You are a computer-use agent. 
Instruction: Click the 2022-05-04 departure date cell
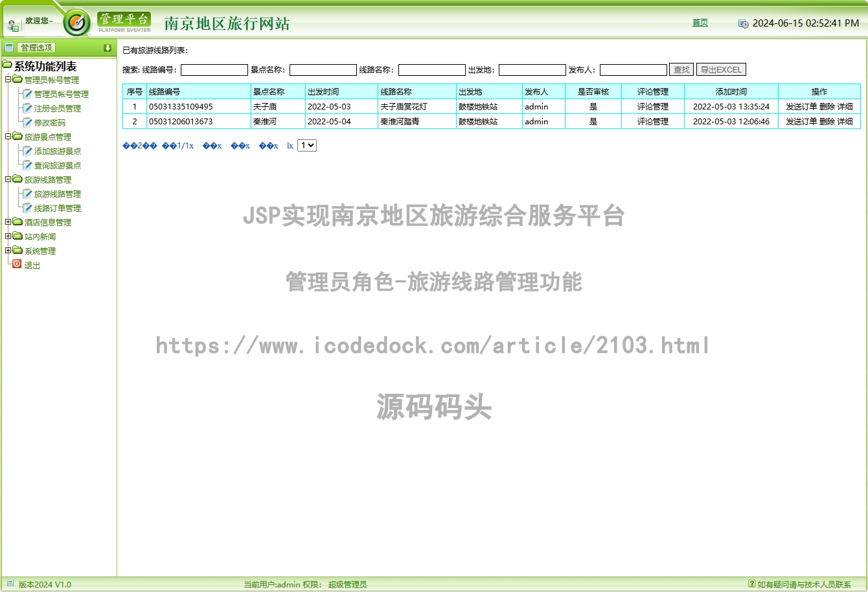coord(341,121)
